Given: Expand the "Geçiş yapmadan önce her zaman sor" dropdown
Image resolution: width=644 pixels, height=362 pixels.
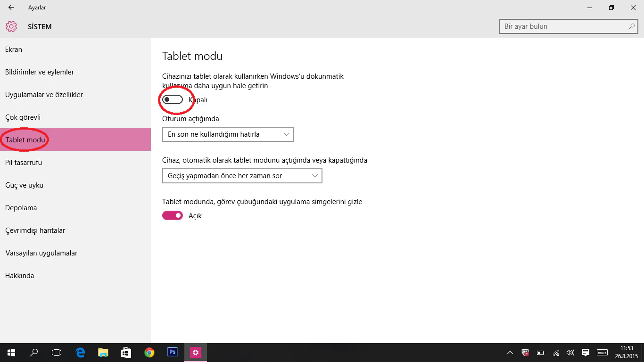Looking at the screenshot, I should tap(242, 176).
